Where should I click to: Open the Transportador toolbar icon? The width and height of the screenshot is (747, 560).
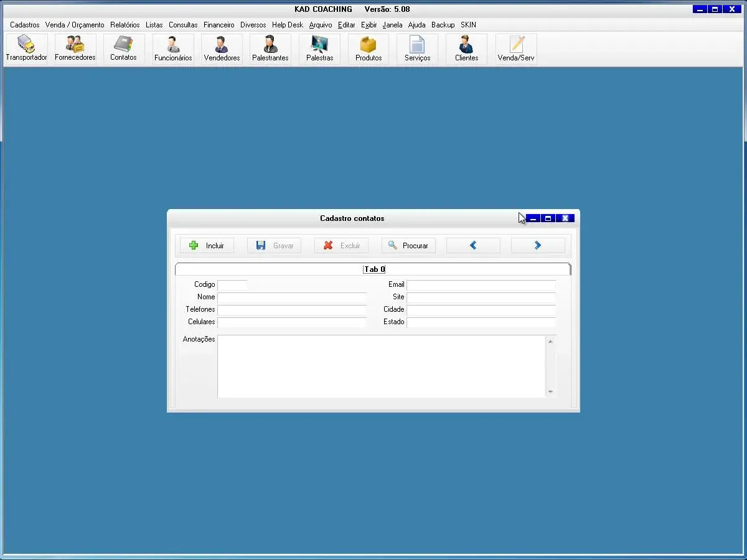click(26, 49)
